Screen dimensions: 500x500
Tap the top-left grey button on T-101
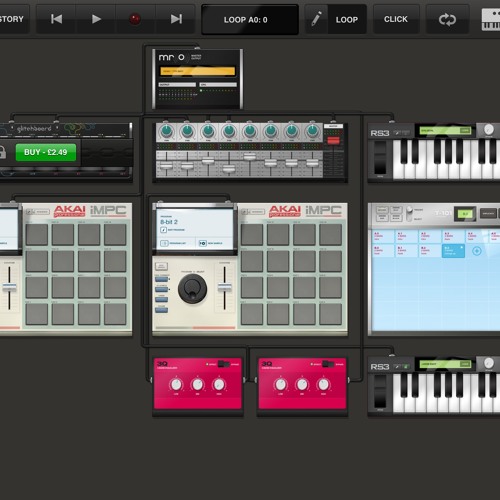point(382,210)
